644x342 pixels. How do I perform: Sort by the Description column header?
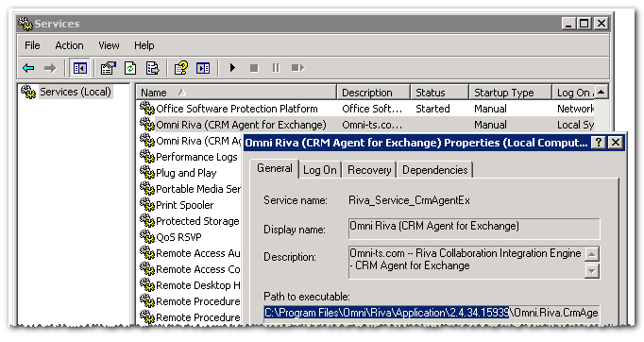point(373,93)
